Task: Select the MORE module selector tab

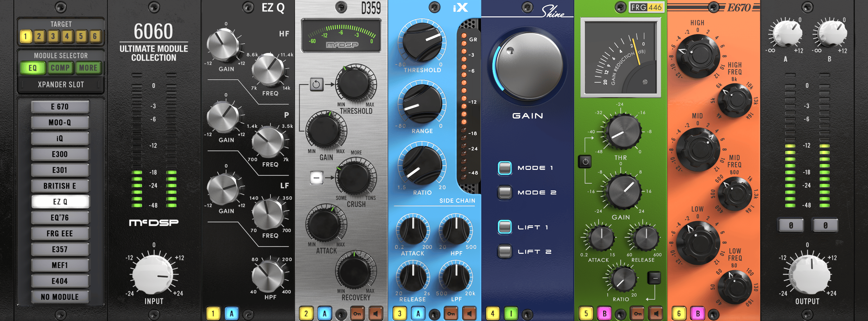Action: pyautogui.click(x=88, y=68)
